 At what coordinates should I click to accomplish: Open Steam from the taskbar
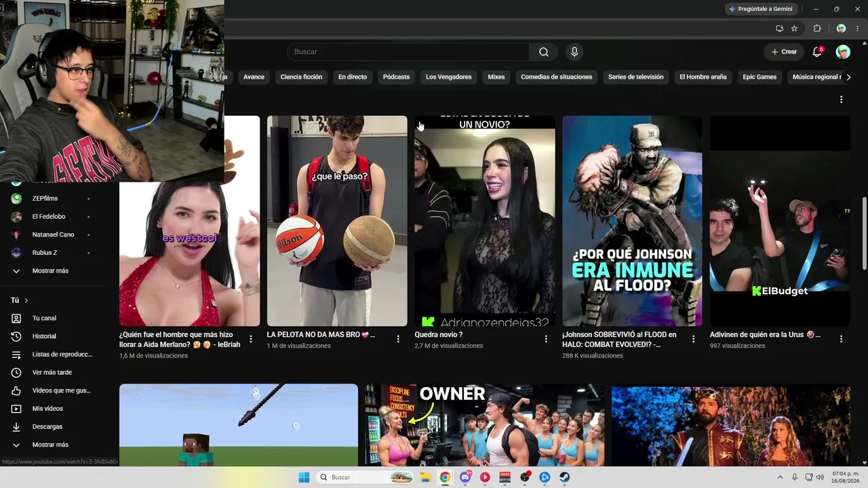pyautogui.click(x=565, y=477)
